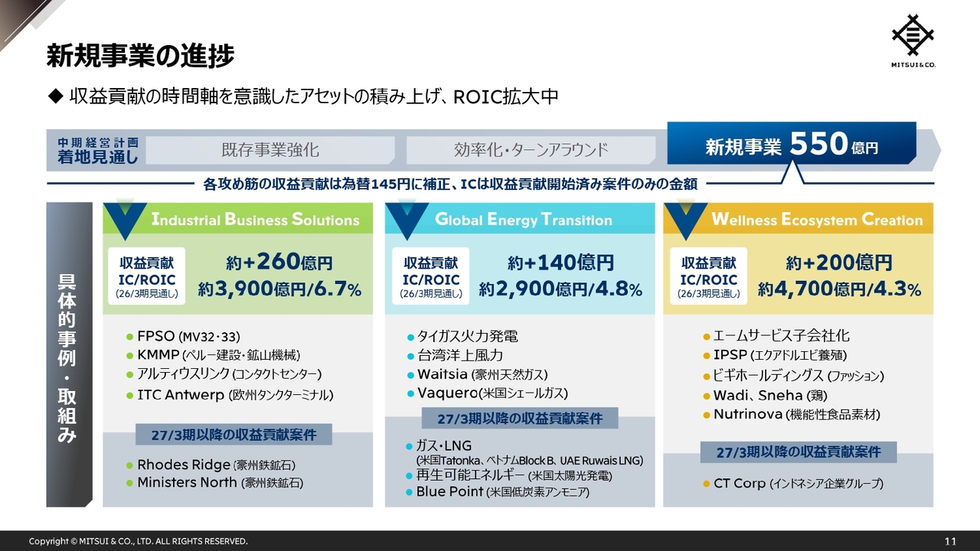Click the page number 11
The width and height of the screenshot is (980, 551).
click(950, 541)
